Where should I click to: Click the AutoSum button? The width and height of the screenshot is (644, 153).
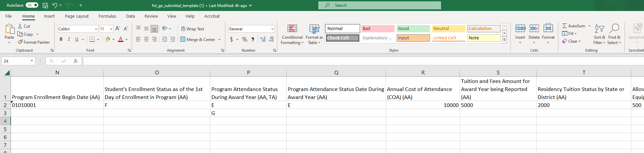click(x=573, y=26)
